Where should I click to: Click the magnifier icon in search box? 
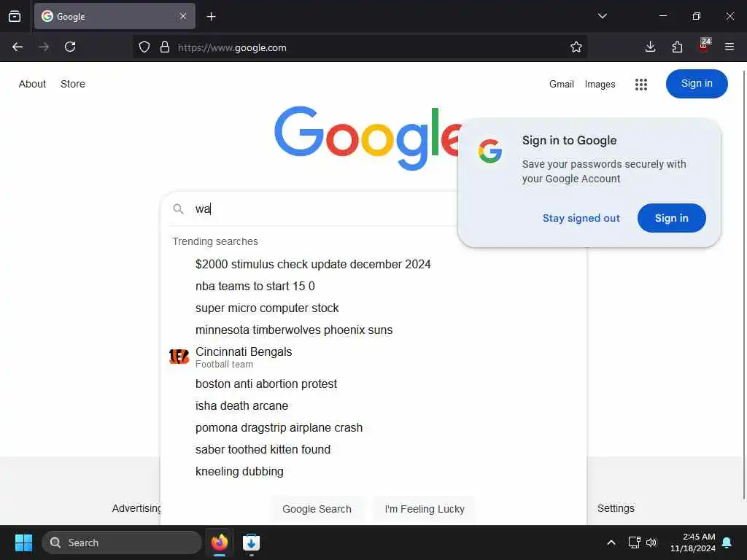click(178, 209)
